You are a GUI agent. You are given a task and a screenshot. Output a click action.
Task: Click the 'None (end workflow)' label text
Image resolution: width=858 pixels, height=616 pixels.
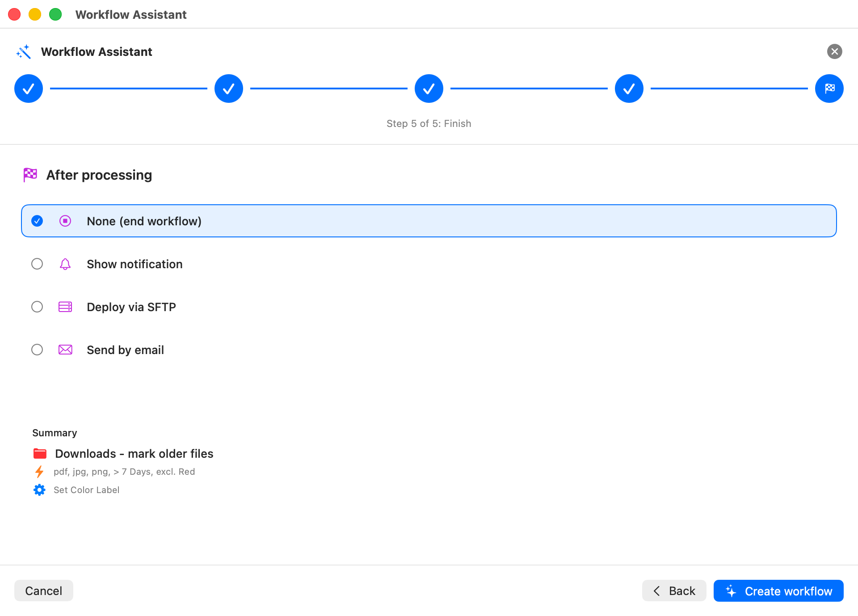(x=144, y=221)
